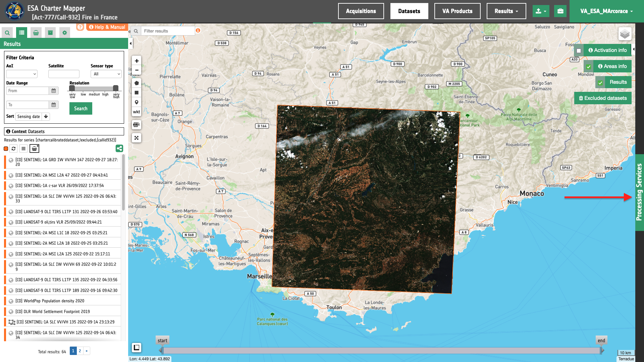The image size is (644, 362).
Task: Open the search tab magnifier icon
Action: (7, 33)
